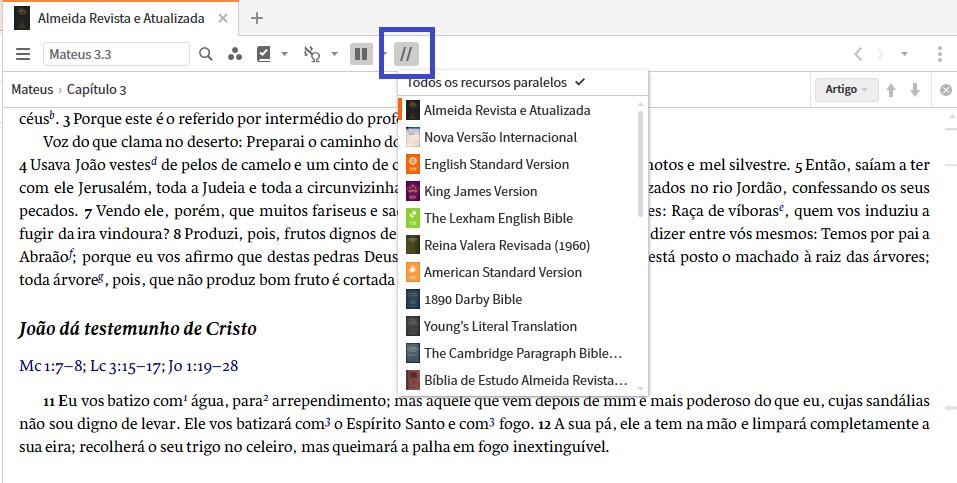The image size is (957, 483).
Task: Go back with the left chevron
Action: (x=858, y=54)
